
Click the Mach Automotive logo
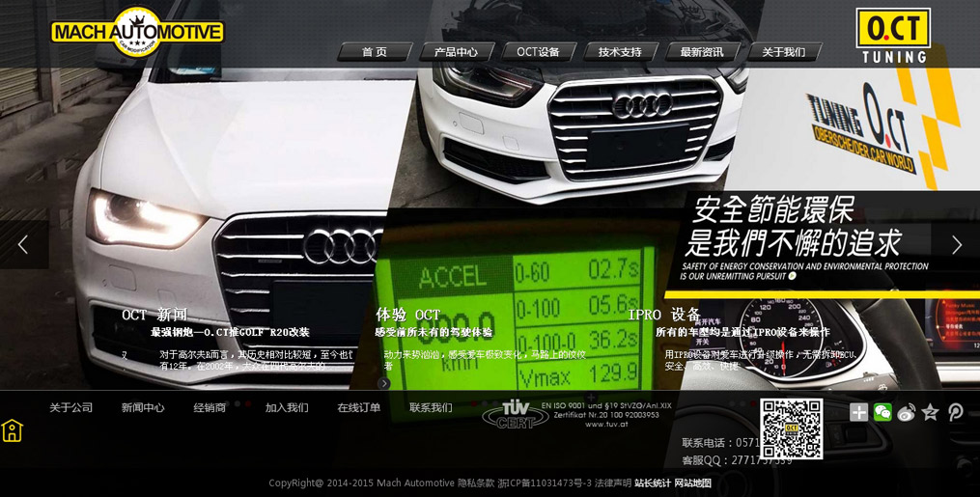click(137, 33)
